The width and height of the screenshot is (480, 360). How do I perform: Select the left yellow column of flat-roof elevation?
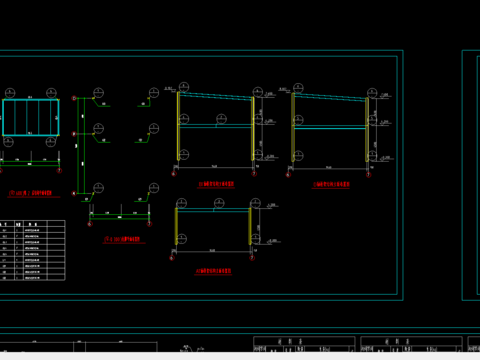pyautogui.click(x=176, y=226)
